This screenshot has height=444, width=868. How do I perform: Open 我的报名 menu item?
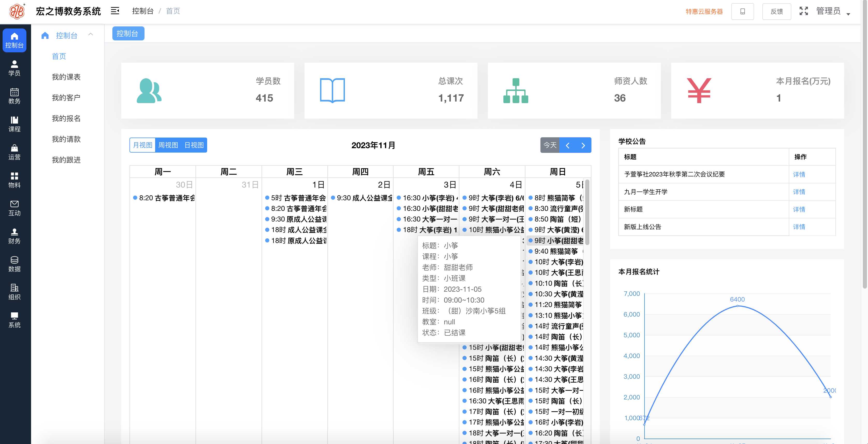tap(66, 118)
